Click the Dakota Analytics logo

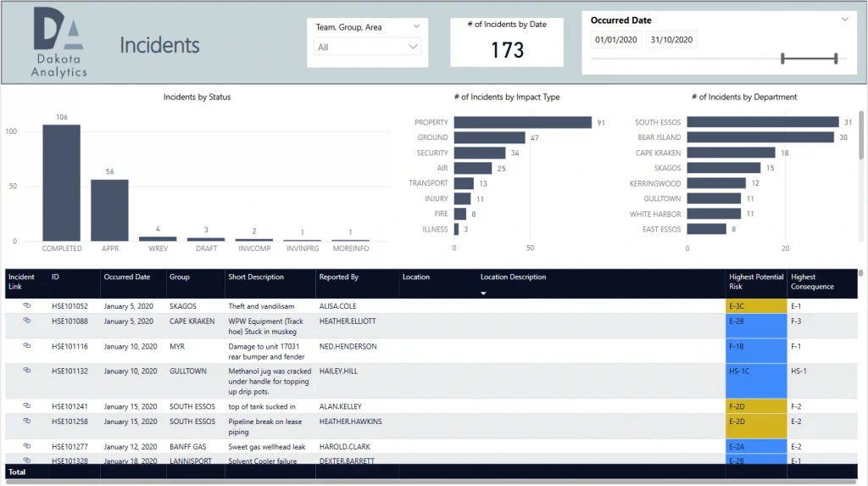coord(59,42)
